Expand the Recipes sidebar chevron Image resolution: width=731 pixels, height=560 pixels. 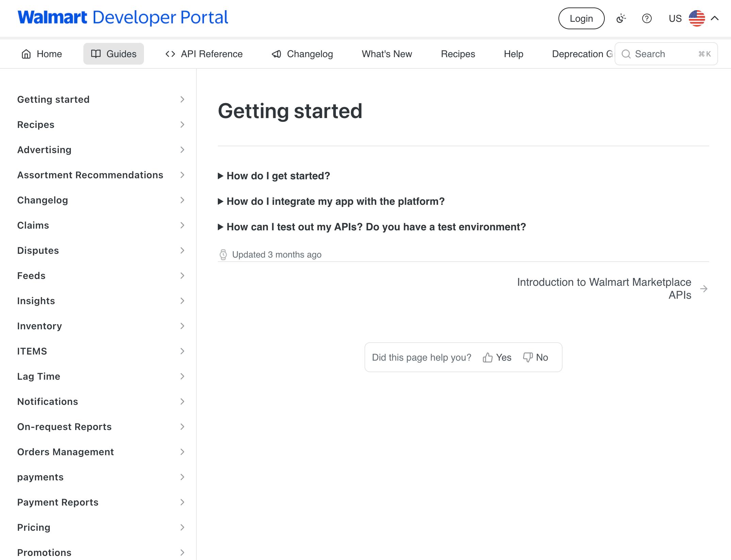[x=182, y=125]
